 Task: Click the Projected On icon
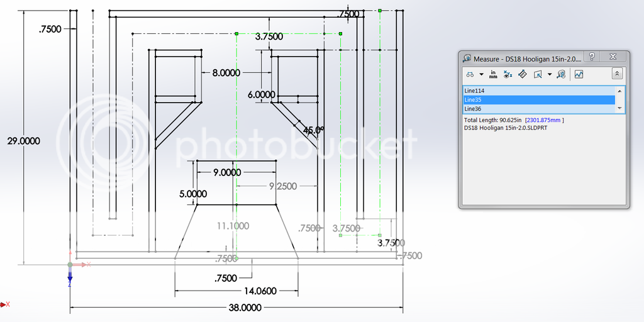coord(538,74)
